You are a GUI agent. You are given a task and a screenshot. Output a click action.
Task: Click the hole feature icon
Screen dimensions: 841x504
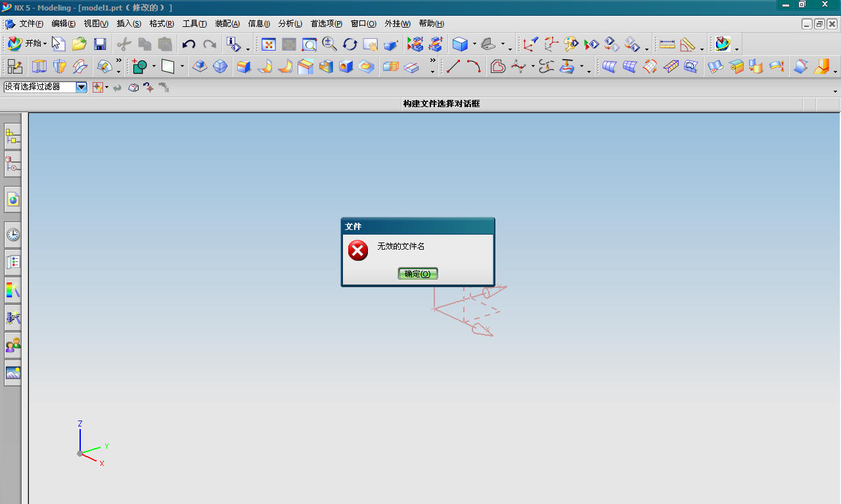tap(346, 66)
